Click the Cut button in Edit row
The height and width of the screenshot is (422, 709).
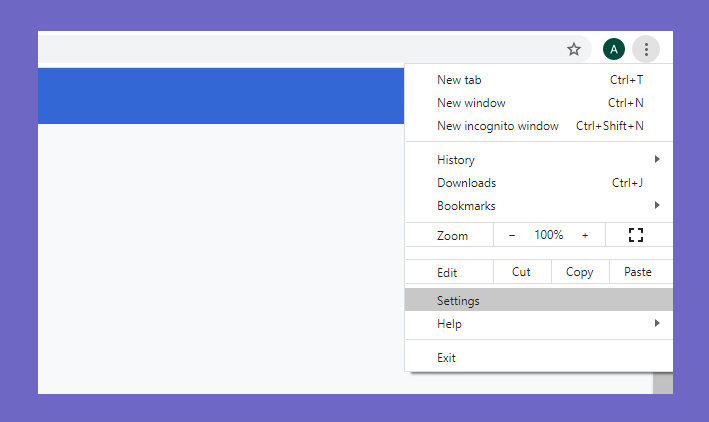pyautogui.click(x=522, y=272)
